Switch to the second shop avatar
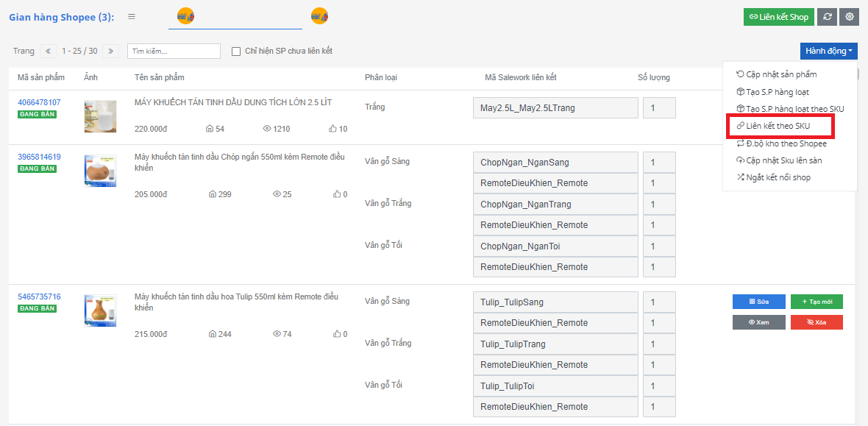Image resolution: width=868 pixels, height=426 pixels. click(319, 15)
